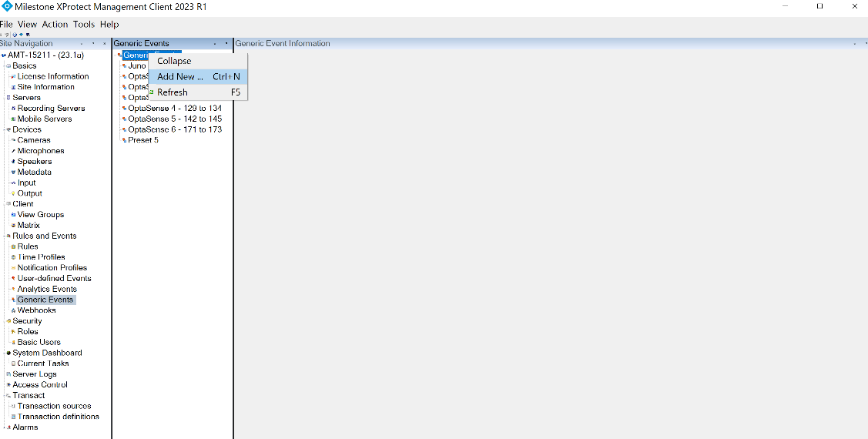Click the Webhooks icon in the tree
The image size is (868, 439).
(x=13, y=311)
